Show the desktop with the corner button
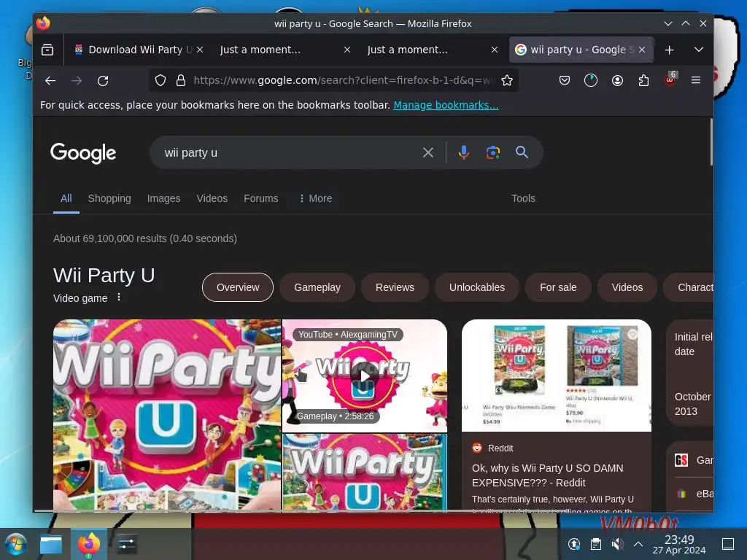This screenshot has height=560, width=747. click(728, 544)
